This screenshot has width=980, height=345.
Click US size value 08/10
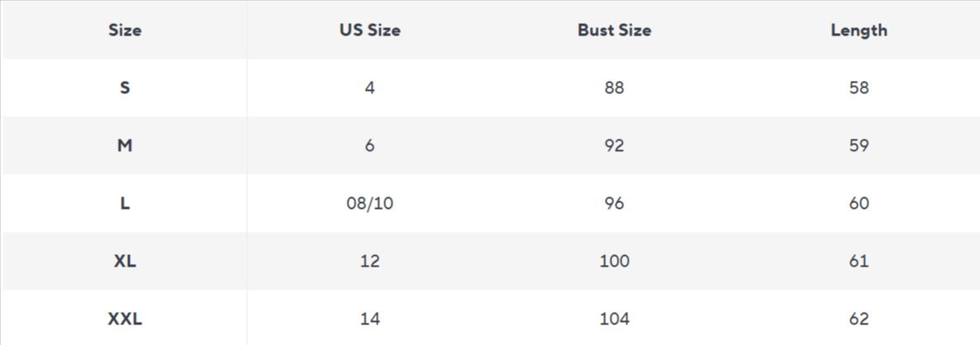click(x=369, y=203)
